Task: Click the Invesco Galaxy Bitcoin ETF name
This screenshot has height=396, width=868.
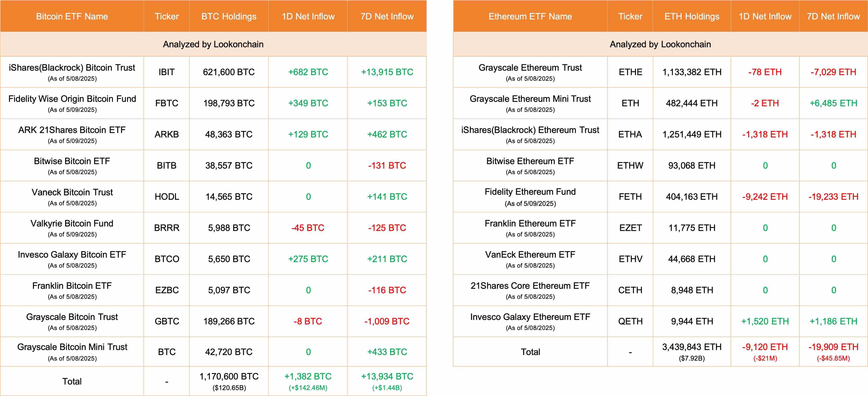Action: (72, 255)
